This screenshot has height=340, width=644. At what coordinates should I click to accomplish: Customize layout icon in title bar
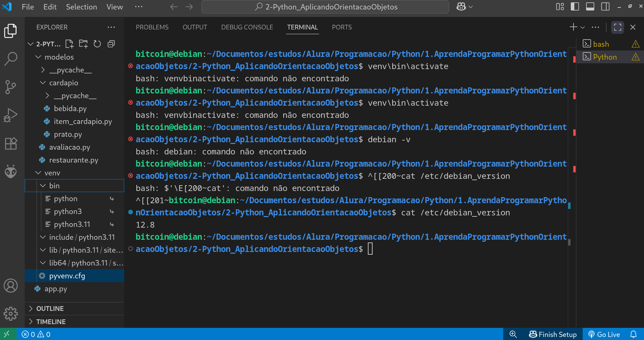[x=560, y=7]
